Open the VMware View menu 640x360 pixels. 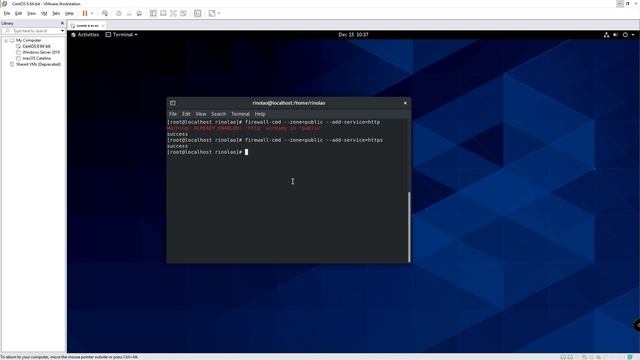pyautogui.click(x=31, y=13)
